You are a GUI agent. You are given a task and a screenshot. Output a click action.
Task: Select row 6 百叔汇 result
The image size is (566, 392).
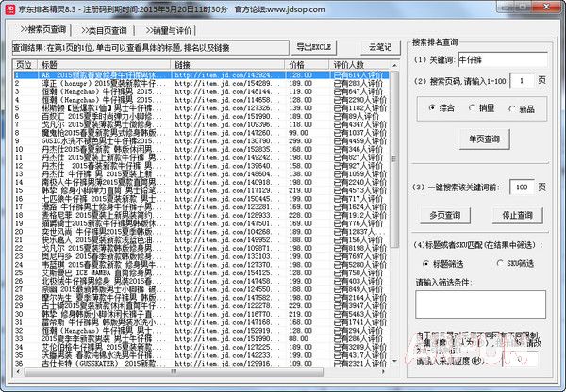pos(202,116)
